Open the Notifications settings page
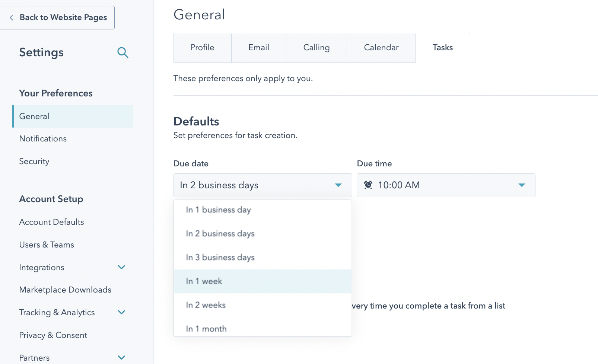 pos(43,138)
